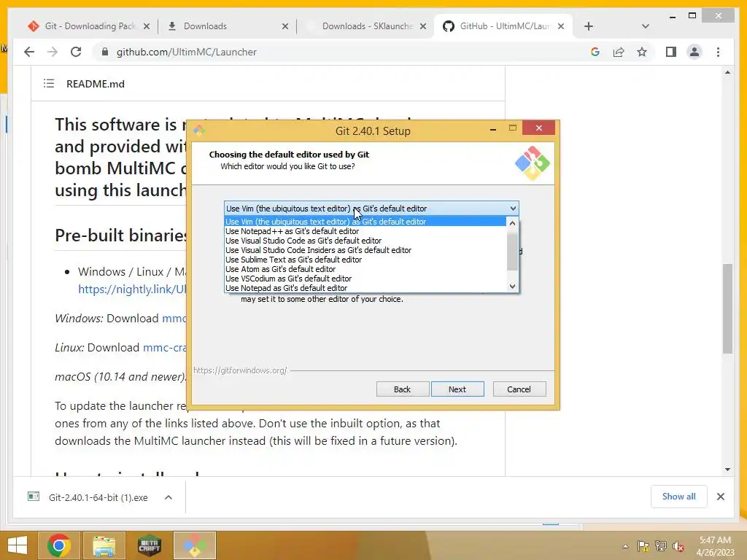Select Atom as Git's default editor
This screenshot has height=560, width=747.
365,269
